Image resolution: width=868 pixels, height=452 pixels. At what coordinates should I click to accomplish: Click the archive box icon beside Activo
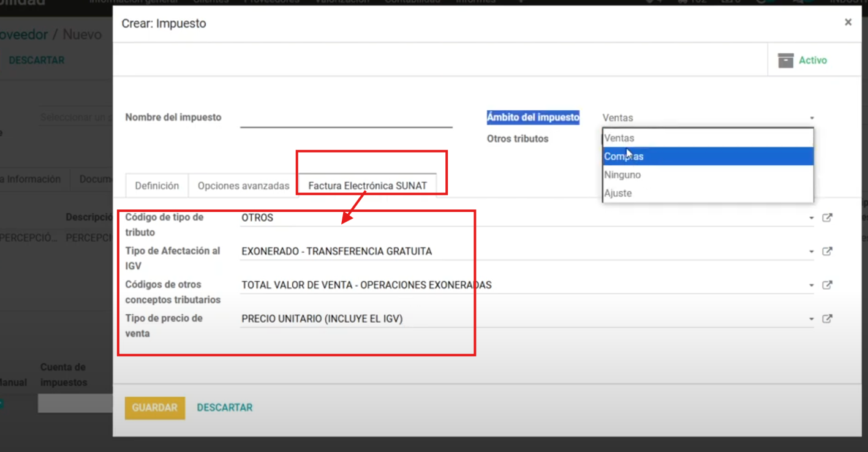click(785, 60)
